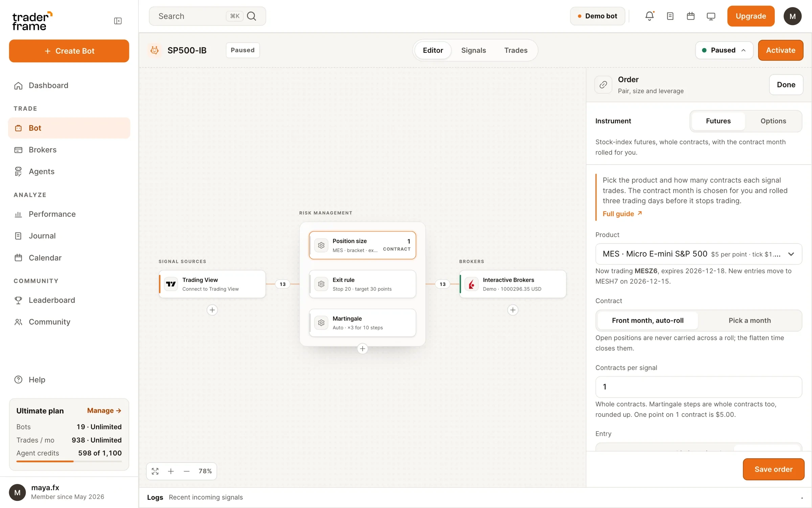Switch instrument to Options
Screen dimensions: 812x508
coord(773,121)
